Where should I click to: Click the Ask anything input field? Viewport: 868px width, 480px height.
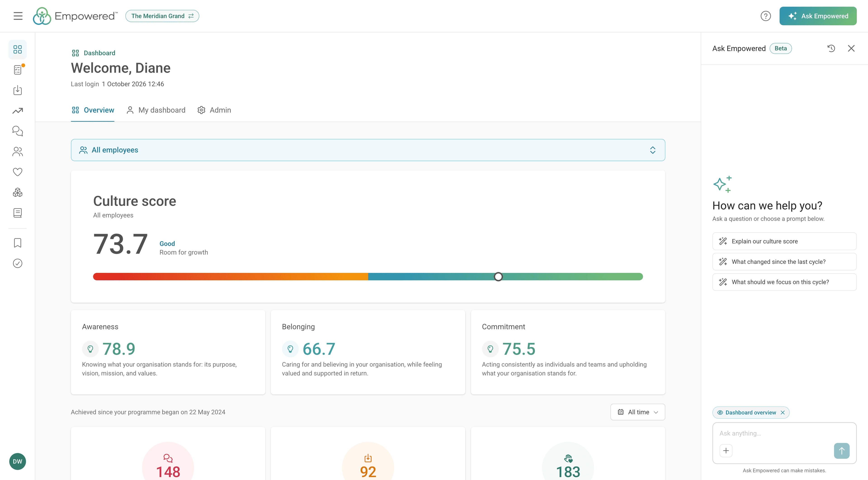[x=784, y=433]
